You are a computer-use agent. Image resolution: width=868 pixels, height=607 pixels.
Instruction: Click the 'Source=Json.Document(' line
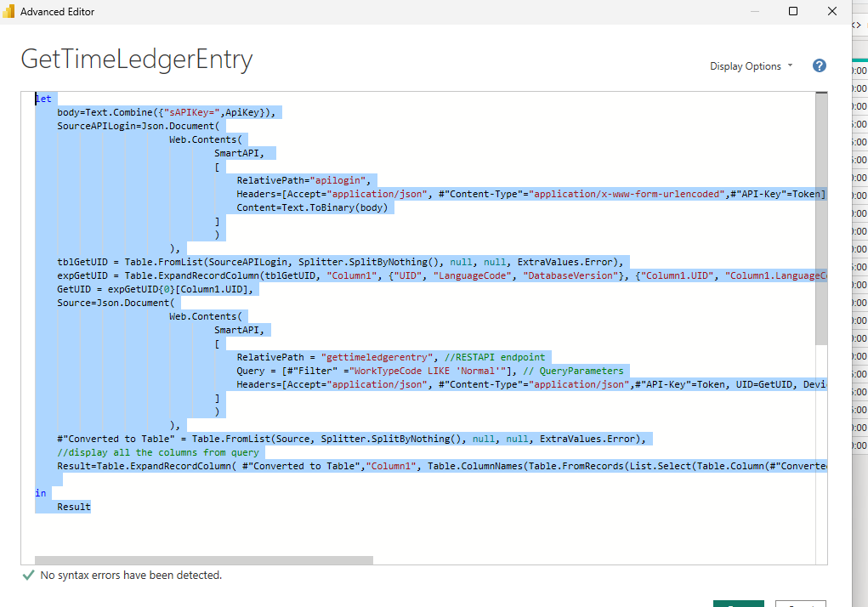[x=116, y=303]
